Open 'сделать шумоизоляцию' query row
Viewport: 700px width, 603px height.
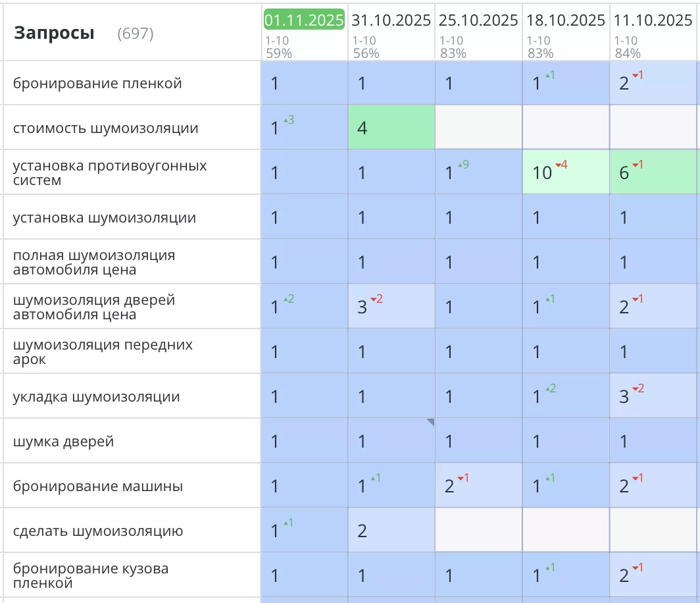pos(98,531)
